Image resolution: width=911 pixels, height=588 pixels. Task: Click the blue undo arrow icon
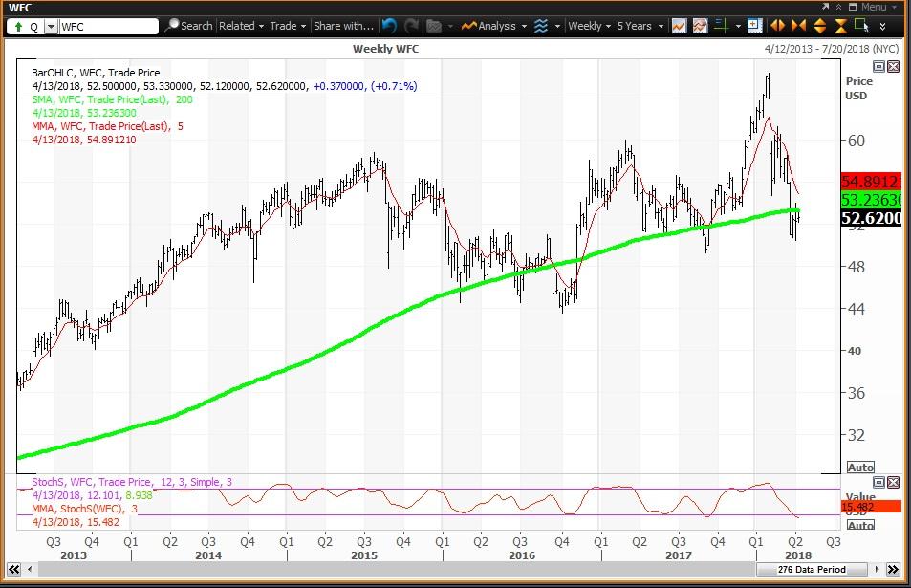[389, 26]
